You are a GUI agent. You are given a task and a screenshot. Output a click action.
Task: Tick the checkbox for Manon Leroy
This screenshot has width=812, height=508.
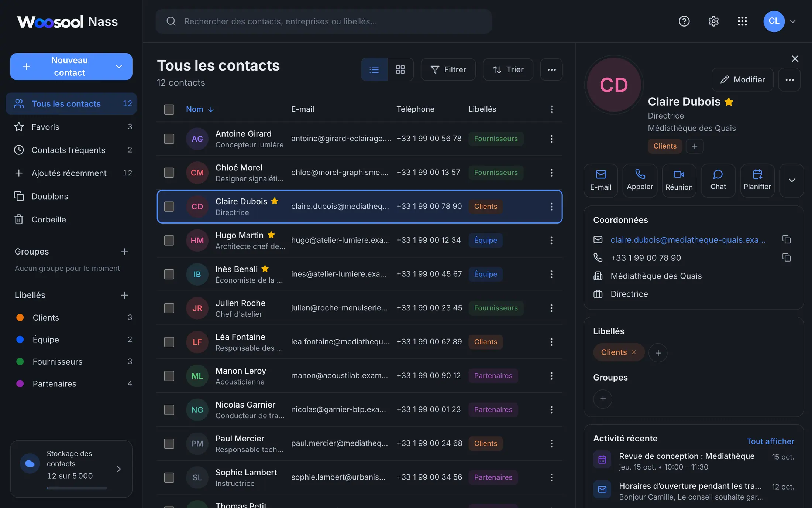(x=169, y=376)
